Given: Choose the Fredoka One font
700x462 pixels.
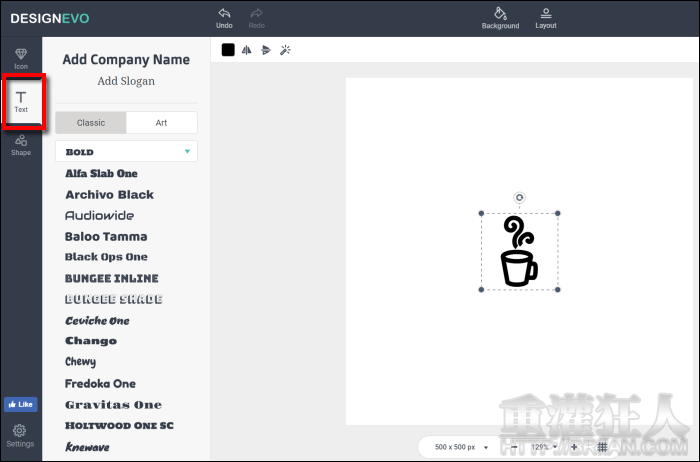Looking at the screenshot, I should [x=100, y=384].
